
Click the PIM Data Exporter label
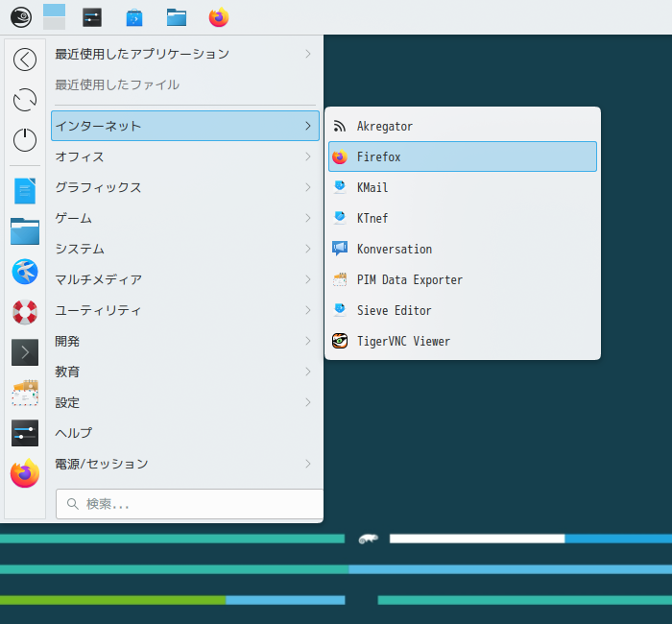[410, 280]
